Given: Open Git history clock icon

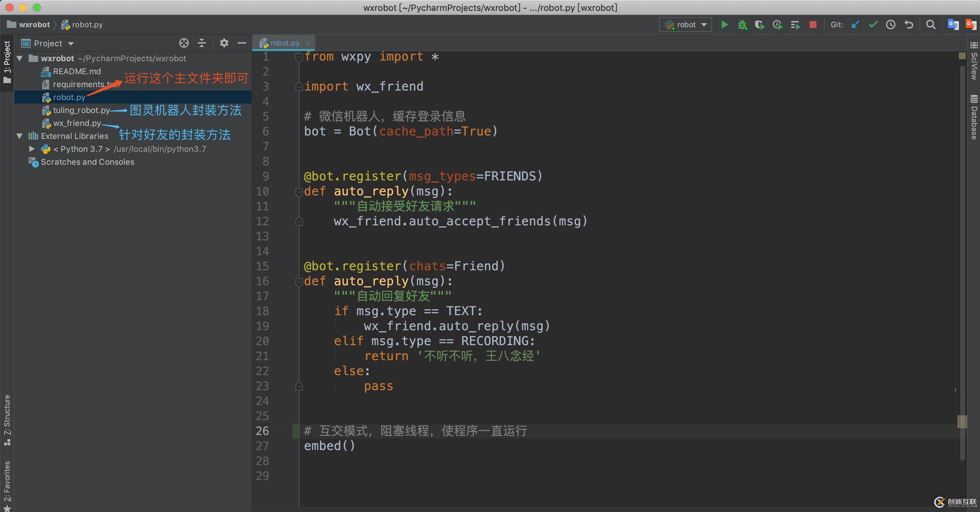Looking at the screenshot, I should [891, 25].
